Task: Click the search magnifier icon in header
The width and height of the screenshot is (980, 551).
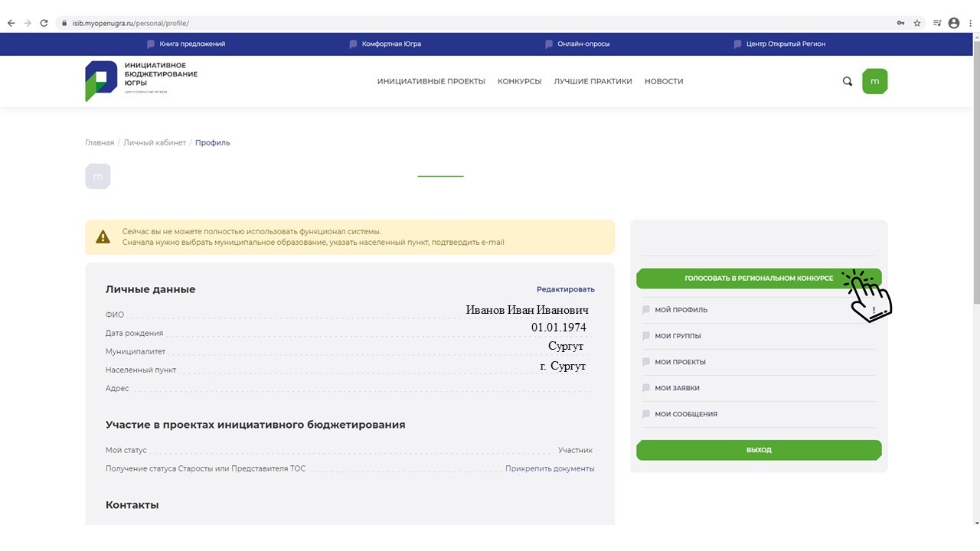Action: pos(848,81)
